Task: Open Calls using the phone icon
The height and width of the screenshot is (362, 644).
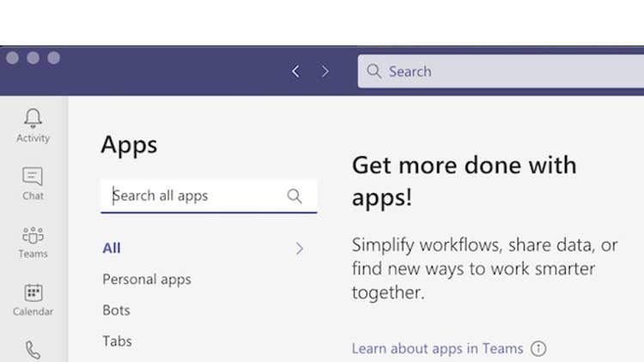Action: click(33, 349)
